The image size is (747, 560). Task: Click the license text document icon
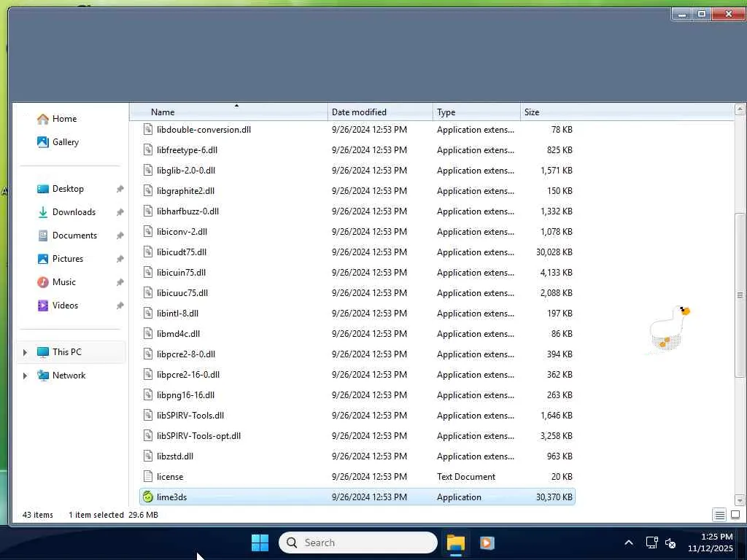[148, 476]
